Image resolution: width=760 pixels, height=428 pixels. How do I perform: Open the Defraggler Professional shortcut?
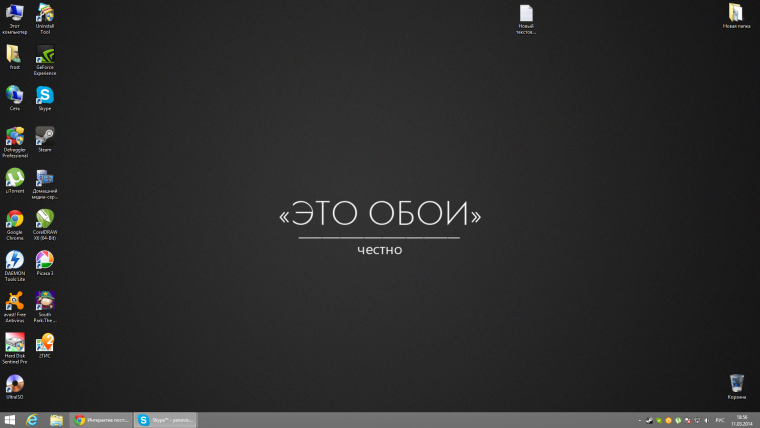coord(15,143)
